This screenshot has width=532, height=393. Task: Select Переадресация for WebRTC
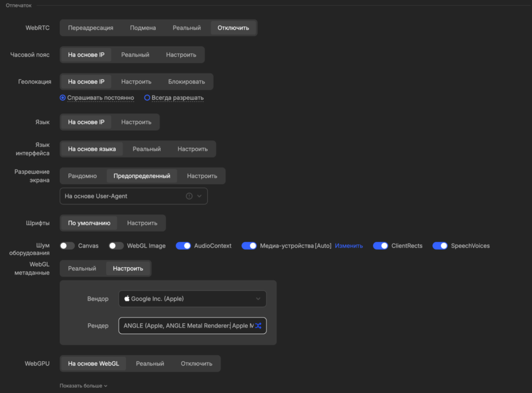click(90, 28)
